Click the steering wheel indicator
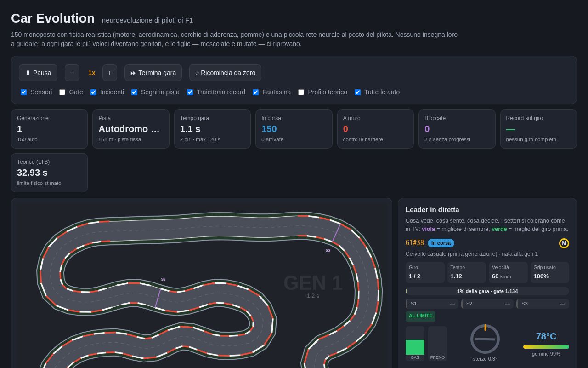588x368 pixels. [485, 339]
